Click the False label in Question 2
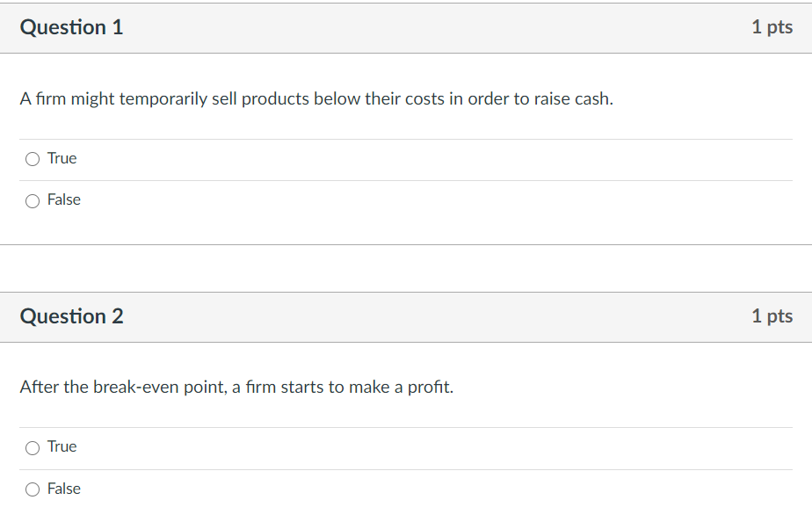The image size is (812, 529). coord(65,489)
